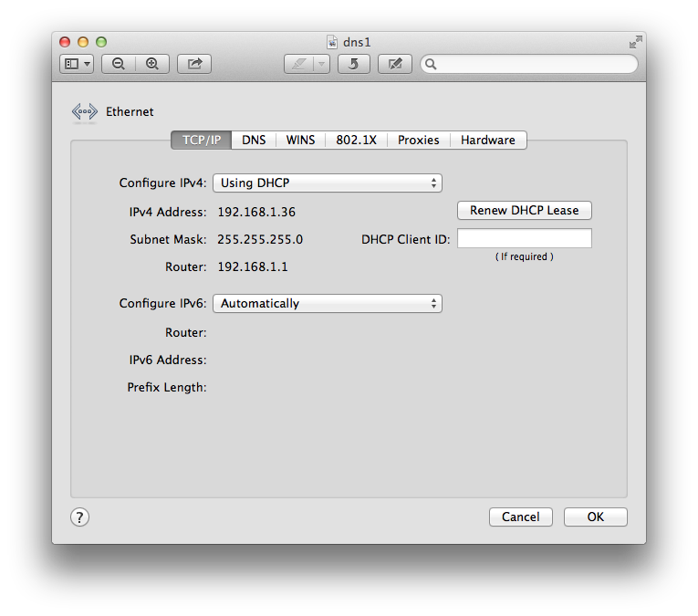Zoom in using the magnifier plus icon
698x616 pixels.
coord(152,64)
